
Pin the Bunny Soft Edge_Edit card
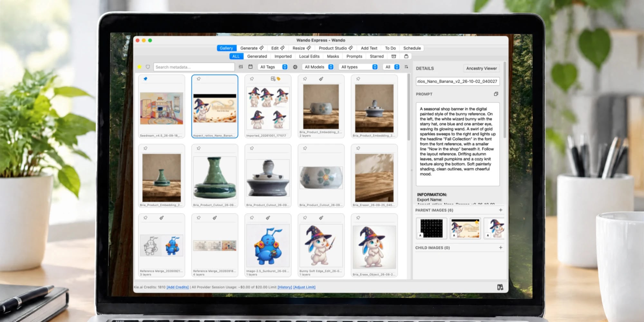tap(305, 218)
